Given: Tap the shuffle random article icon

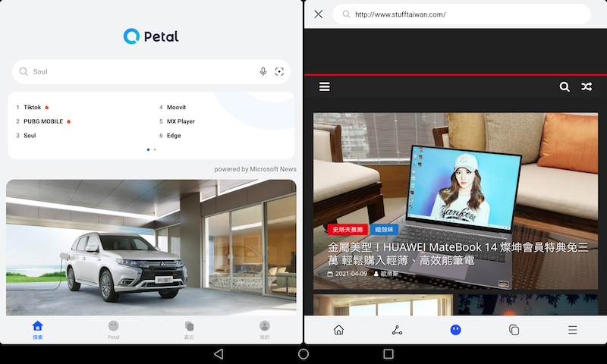Looking at the screenshot, I should point(587,86).
